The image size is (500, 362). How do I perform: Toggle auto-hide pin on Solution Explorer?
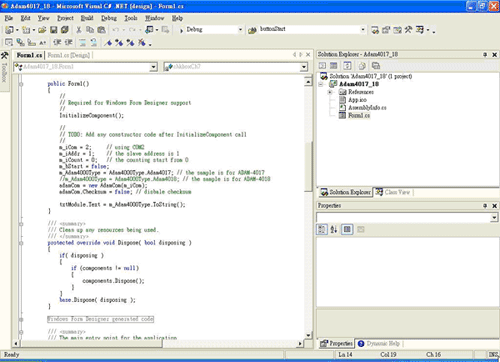tap(485, 54)
